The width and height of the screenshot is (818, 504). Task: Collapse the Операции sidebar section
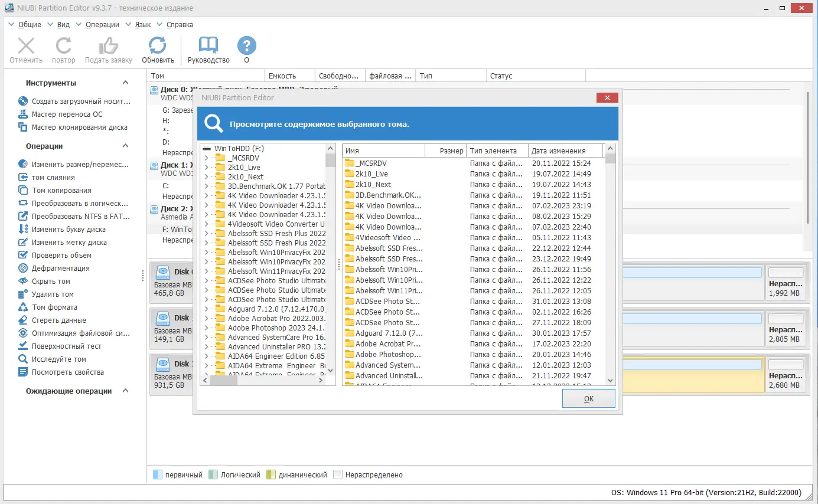[x=125, y=146]
